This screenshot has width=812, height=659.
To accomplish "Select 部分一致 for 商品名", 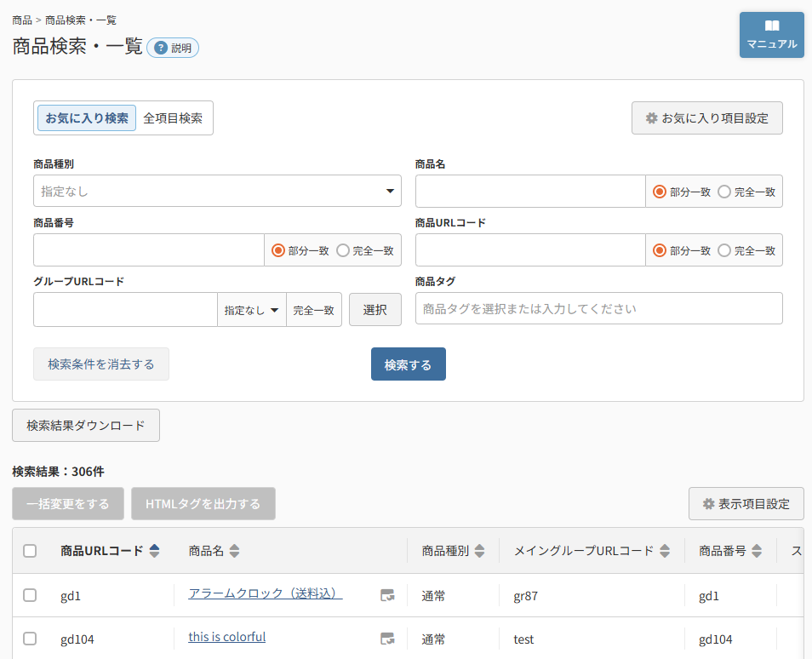I will point(660,192).
